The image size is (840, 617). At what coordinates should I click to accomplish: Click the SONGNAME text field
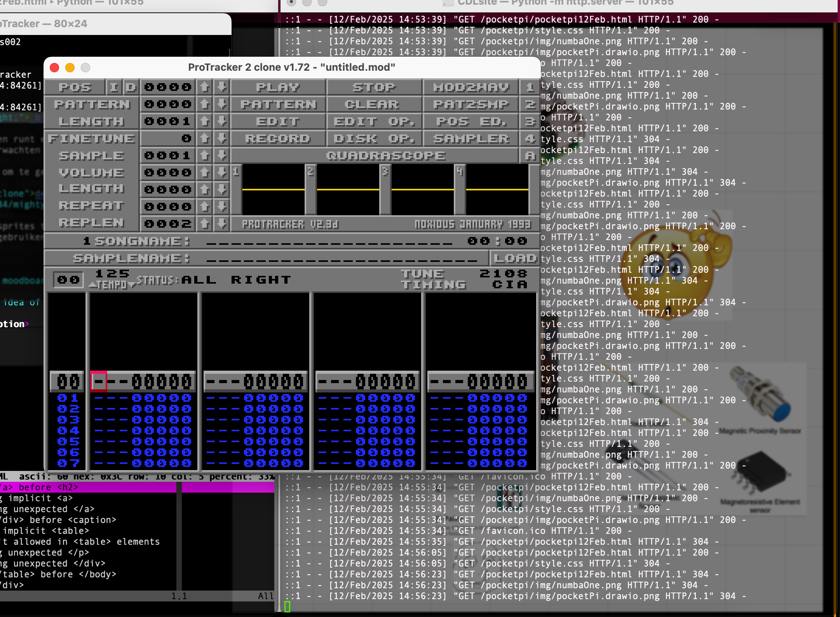(329, 242)
